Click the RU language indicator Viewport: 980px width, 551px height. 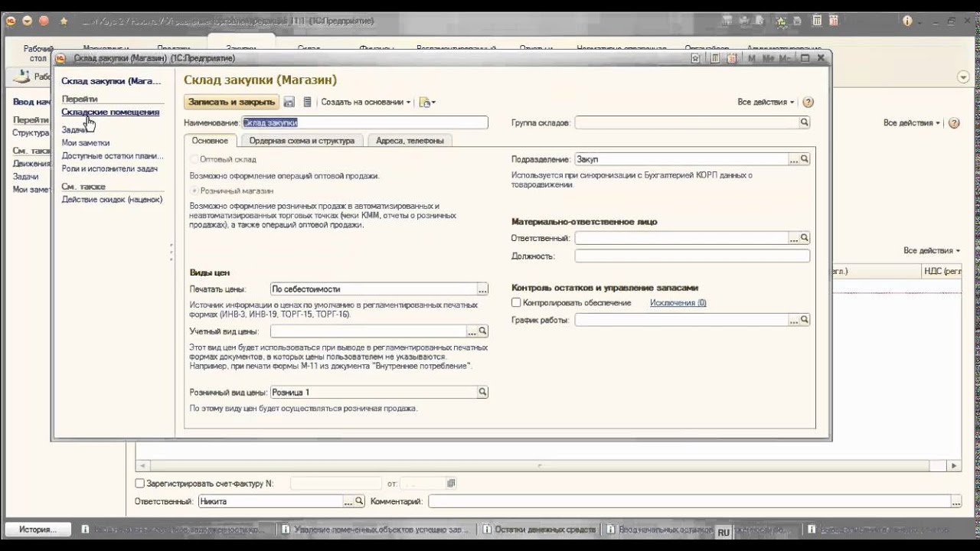tap(724, 533)
